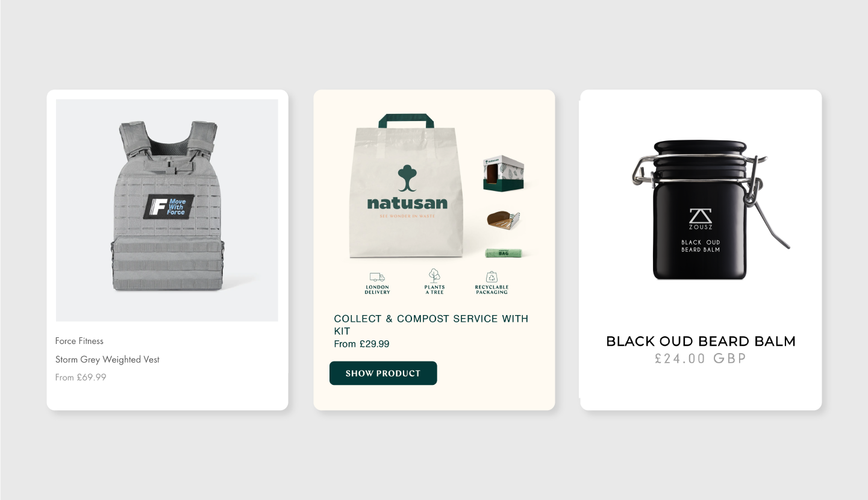868x500 pixels.
Task: Open the Force Fitness brand link
Action: (x=79, y=341)
